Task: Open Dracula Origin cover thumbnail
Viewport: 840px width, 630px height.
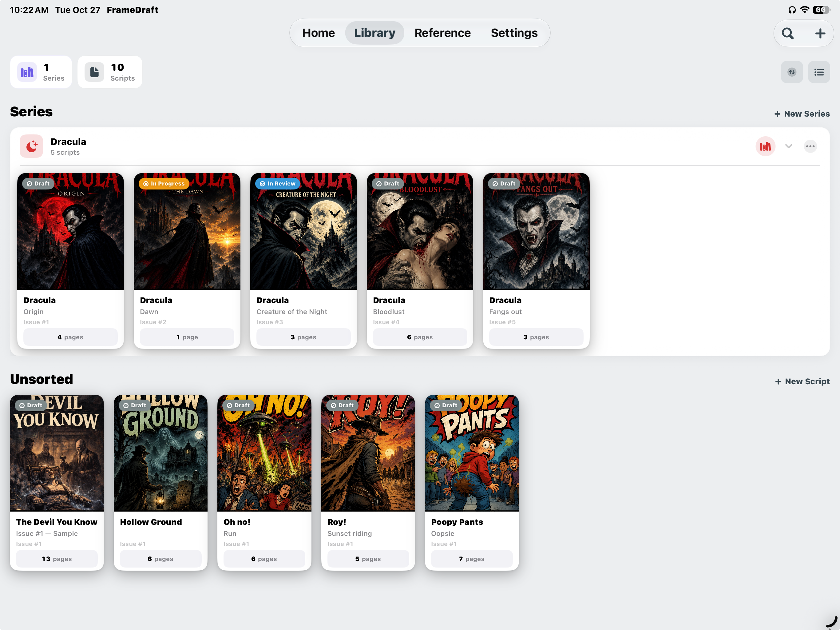Action: tap(70, 231)
